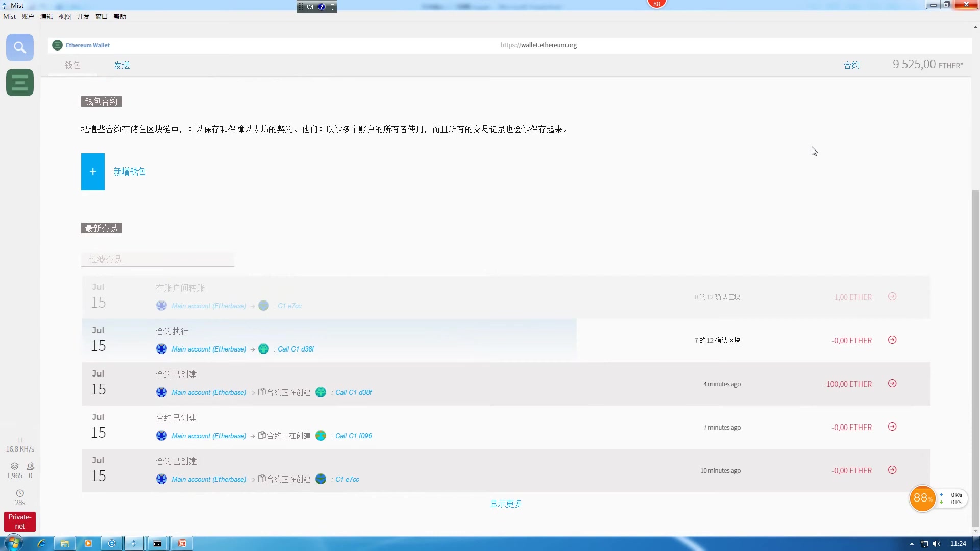Open the Mist browser search icon

point(20,47)
